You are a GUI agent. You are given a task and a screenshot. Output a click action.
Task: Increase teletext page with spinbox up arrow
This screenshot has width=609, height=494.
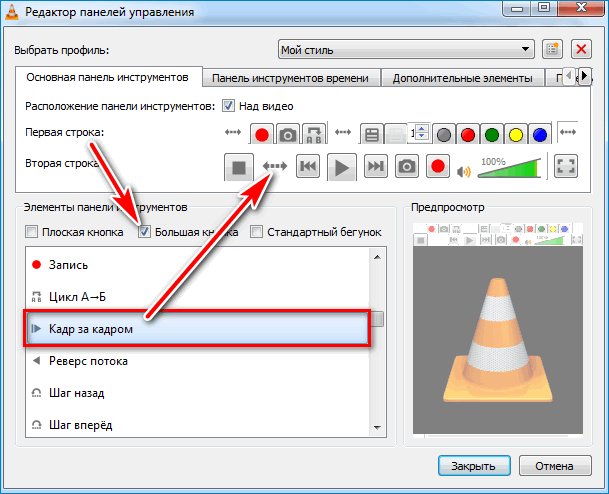(421, 129)
